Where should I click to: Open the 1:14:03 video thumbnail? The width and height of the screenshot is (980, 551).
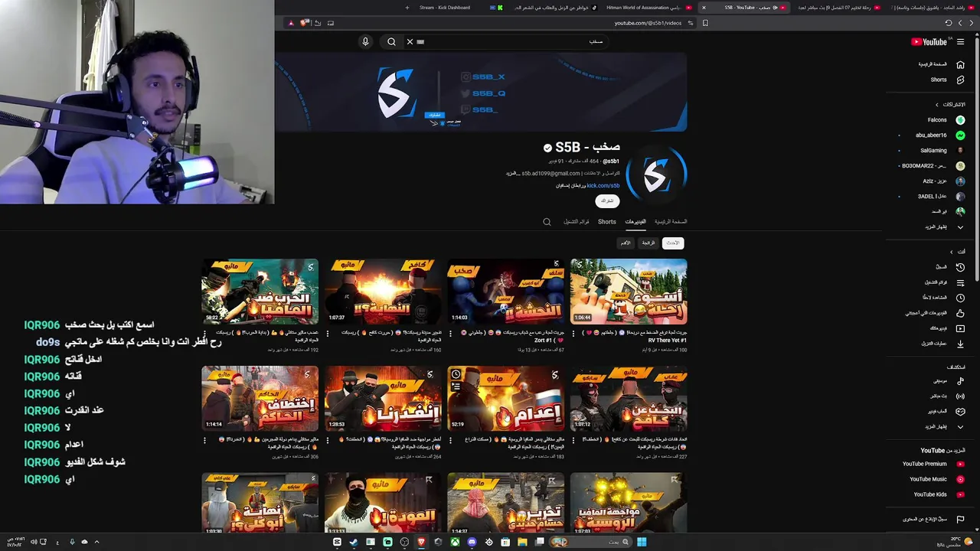(x=505, y=292)
